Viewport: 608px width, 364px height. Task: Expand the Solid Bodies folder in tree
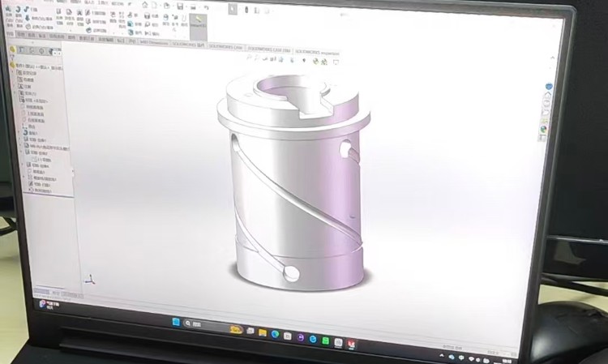(15, 93)
